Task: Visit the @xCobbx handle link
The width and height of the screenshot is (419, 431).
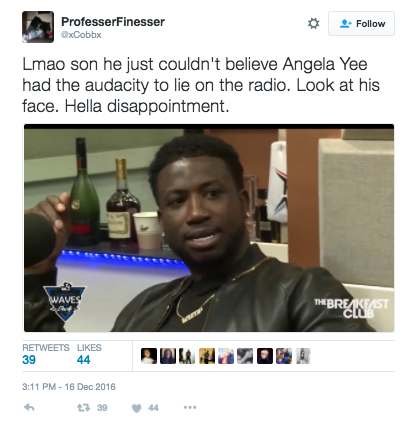Action: [x=81, y=35]
